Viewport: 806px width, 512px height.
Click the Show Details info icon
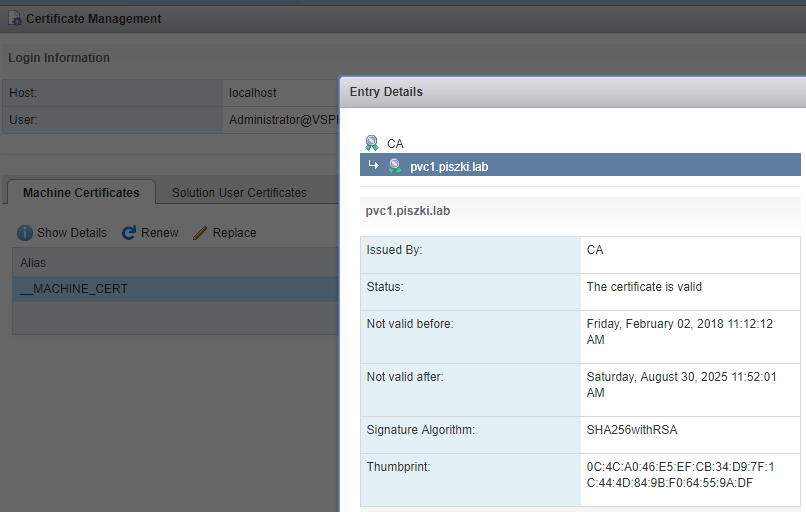[x=25, y=233]
